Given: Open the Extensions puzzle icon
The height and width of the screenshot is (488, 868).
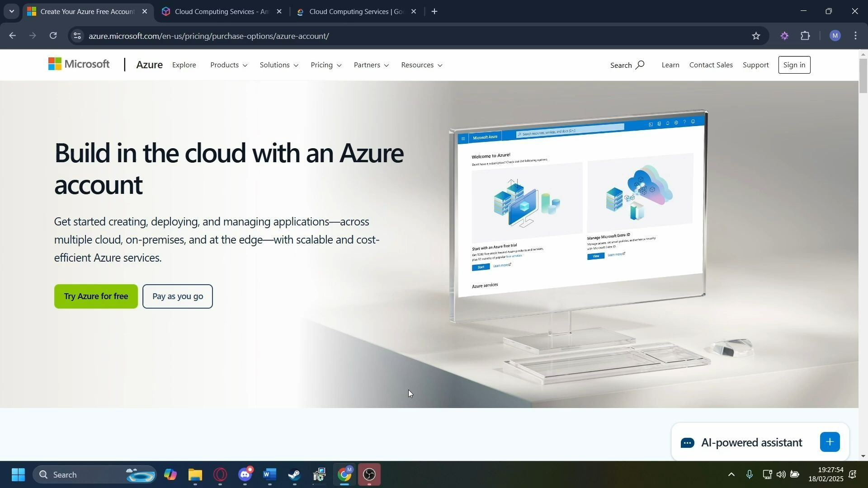Looking at the screenshot, I should tap(806, 36).
